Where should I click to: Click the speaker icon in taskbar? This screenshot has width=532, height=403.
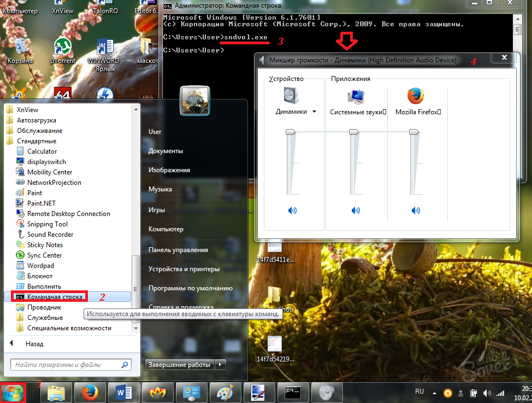[x=327, y=392]
